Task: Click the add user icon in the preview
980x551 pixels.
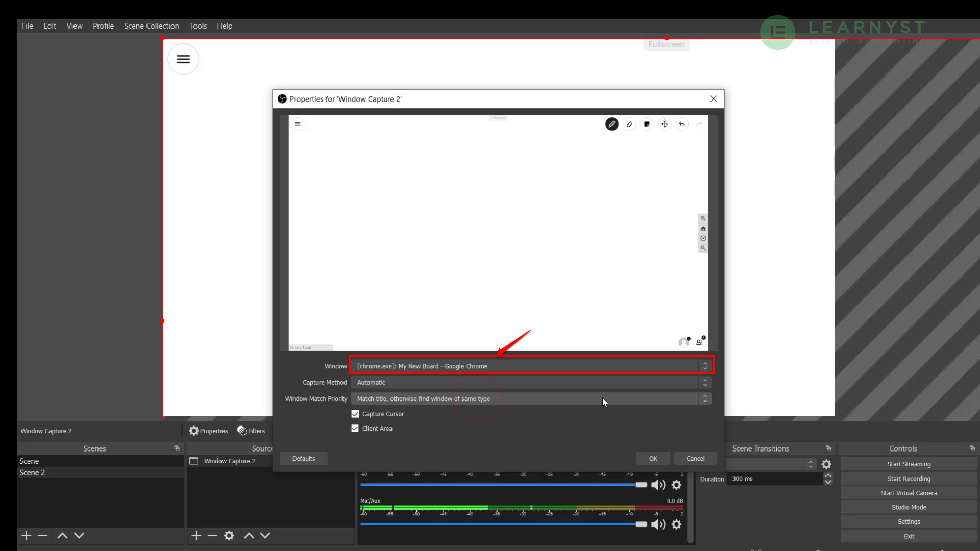Action: pos(700,342)
